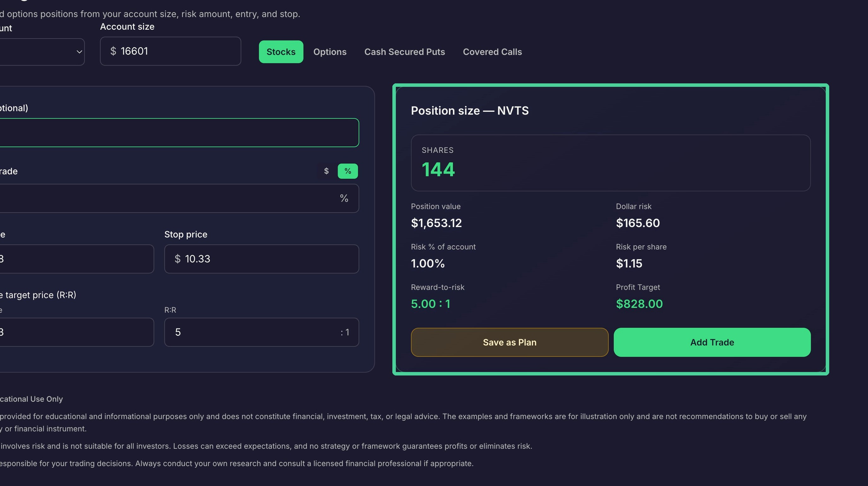This screenshot has height=486, width=868.
Task: Switch to Covered Calls tab
Action: tap(492, 51)
